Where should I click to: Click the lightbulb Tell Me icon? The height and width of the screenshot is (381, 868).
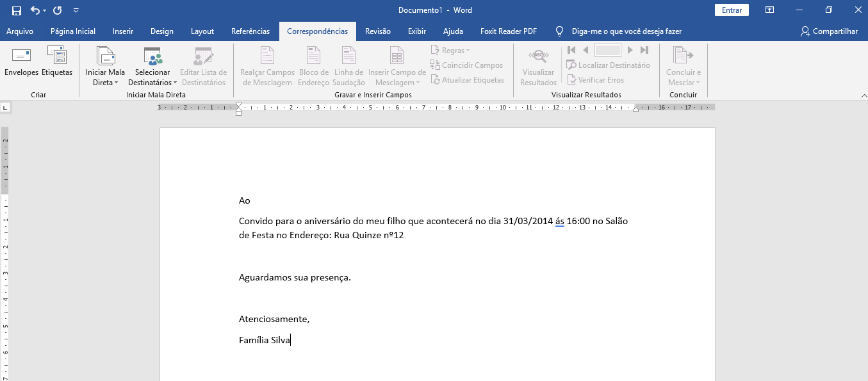[560, 31]
